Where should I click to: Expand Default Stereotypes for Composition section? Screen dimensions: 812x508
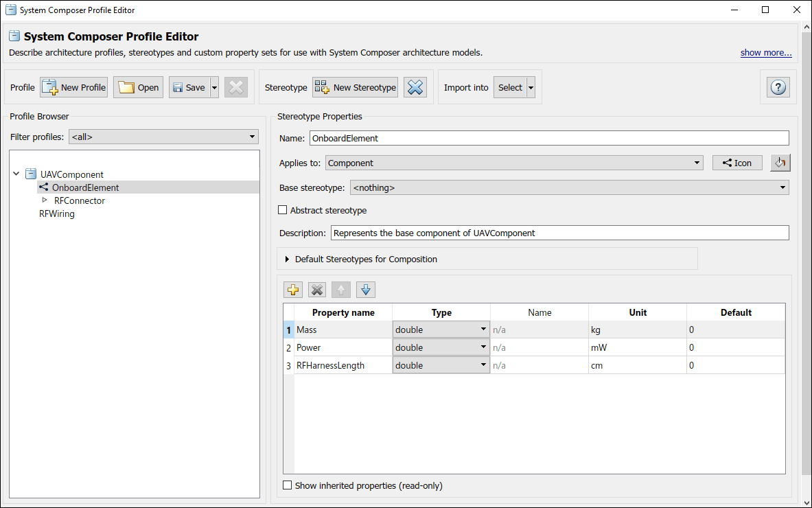pyautogui.click(x=287, y=259)
